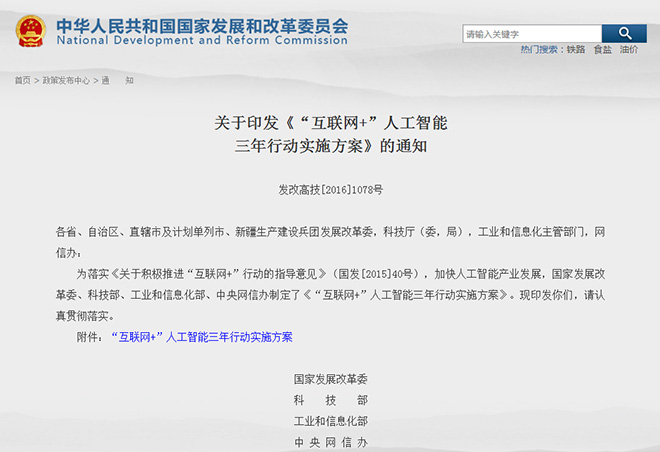Click signature 国家发展改革委
The height and width of the screenshot is (452, 660).
point(330,379)
